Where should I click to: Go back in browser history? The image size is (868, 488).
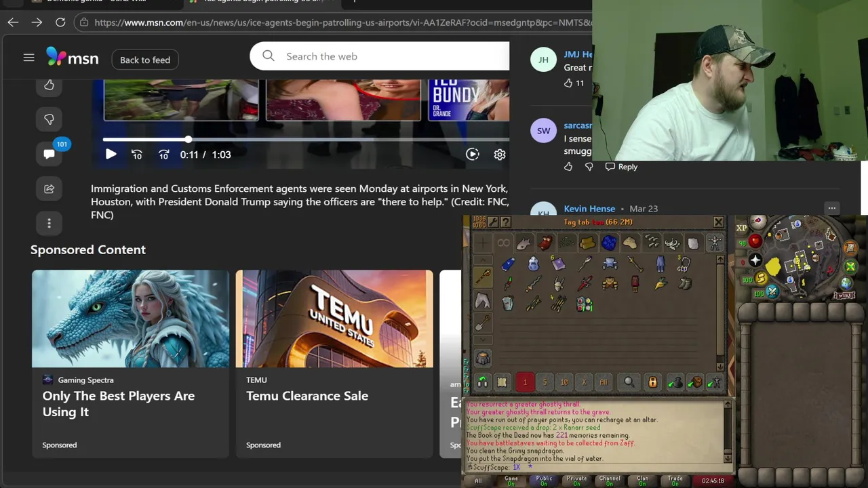(13, 22)
